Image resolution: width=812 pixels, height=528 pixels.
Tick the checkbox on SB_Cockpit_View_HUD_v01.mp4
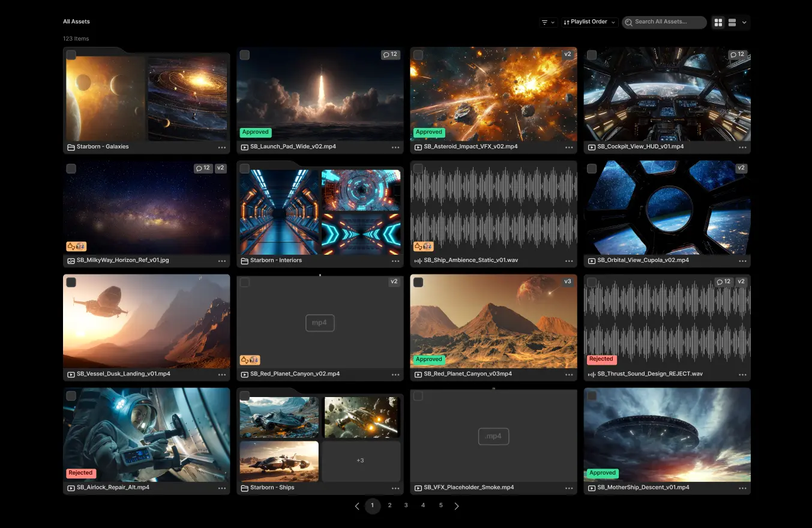tap(592, 55)
